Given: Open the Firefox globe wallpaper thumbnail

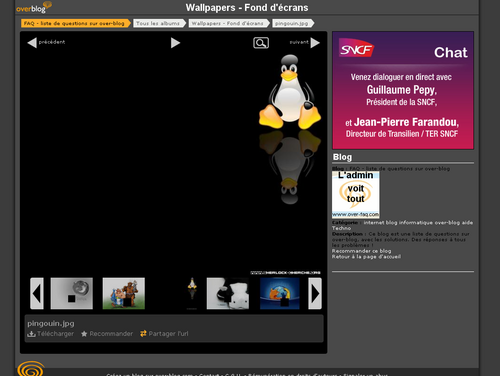Looking at the screenshot, I should 280,293.
